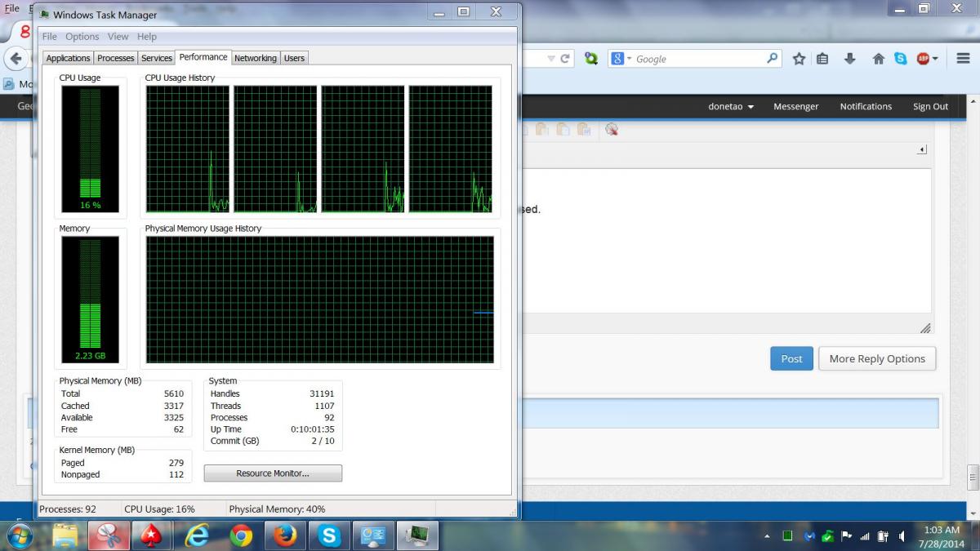Screen dimensions: 980x551
Task: Toggle the reply editor collapse arrow button
Action: 922,150
